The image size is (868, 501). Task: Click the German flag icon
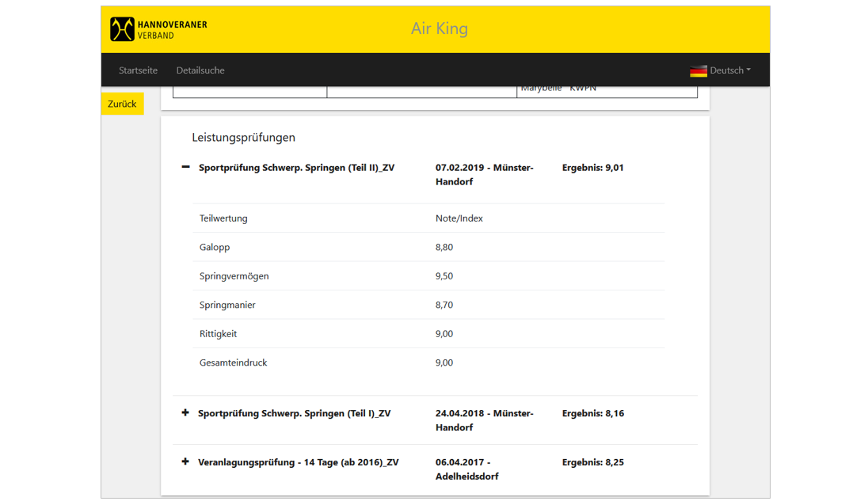698,70
